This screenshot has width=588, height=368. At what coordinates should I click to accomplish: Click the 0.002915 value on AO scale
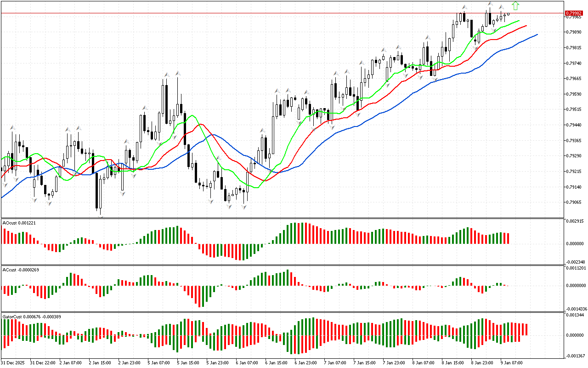point(576,222)
